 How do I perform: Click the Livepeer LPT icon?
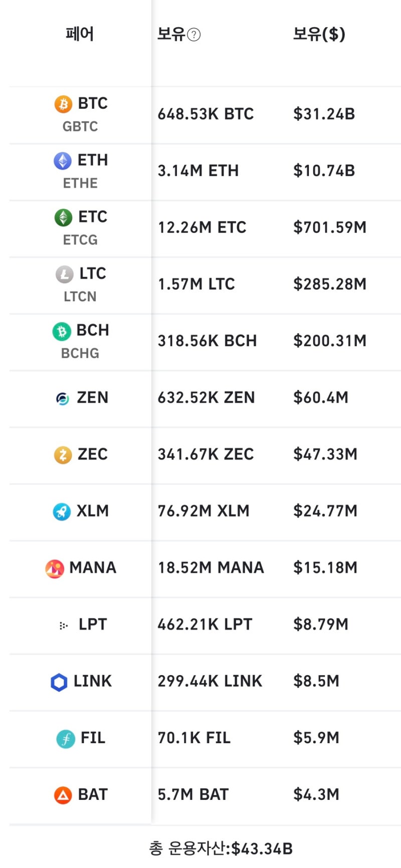63,625
